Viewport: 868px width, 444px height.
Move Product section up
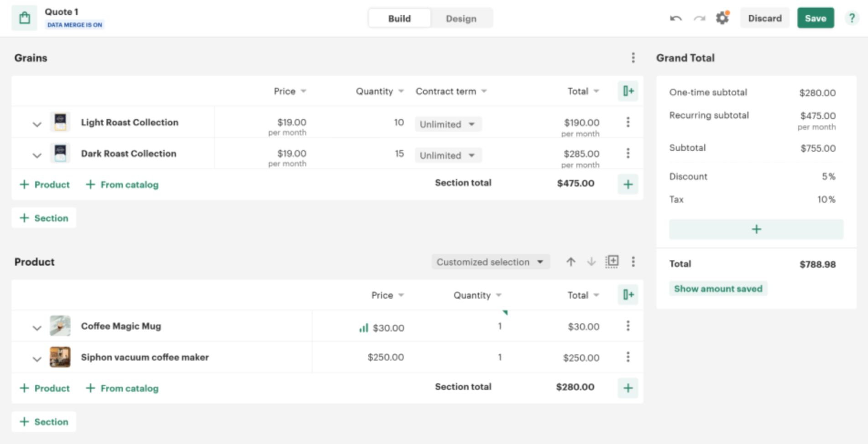pyautogui.click(x=570, y=262)
